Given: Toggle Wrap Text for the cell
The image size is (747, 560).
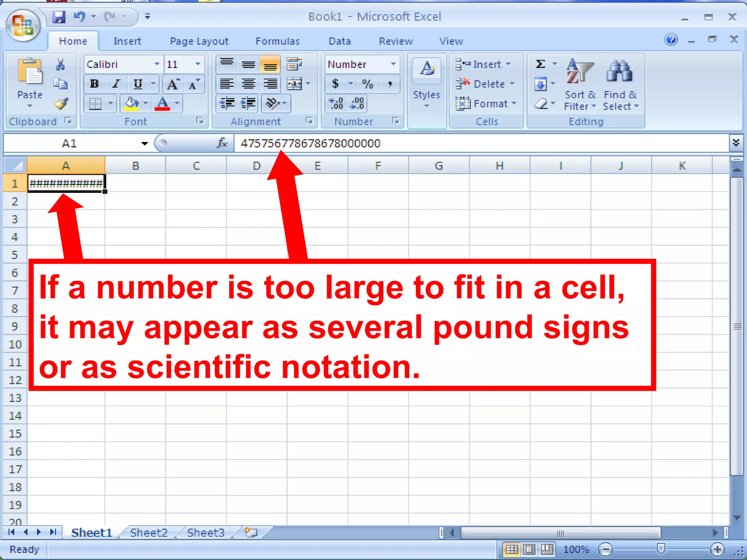Looking at the screenshot, I should (294, 65).
